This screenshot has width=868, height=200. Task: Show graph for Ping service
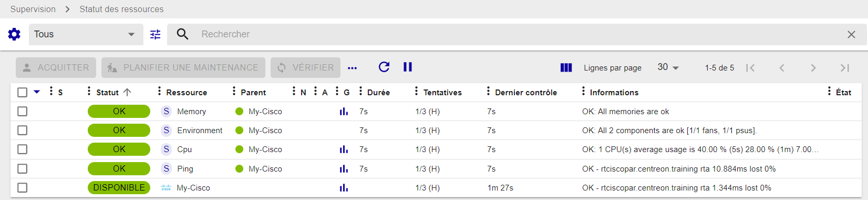[344, 169]
